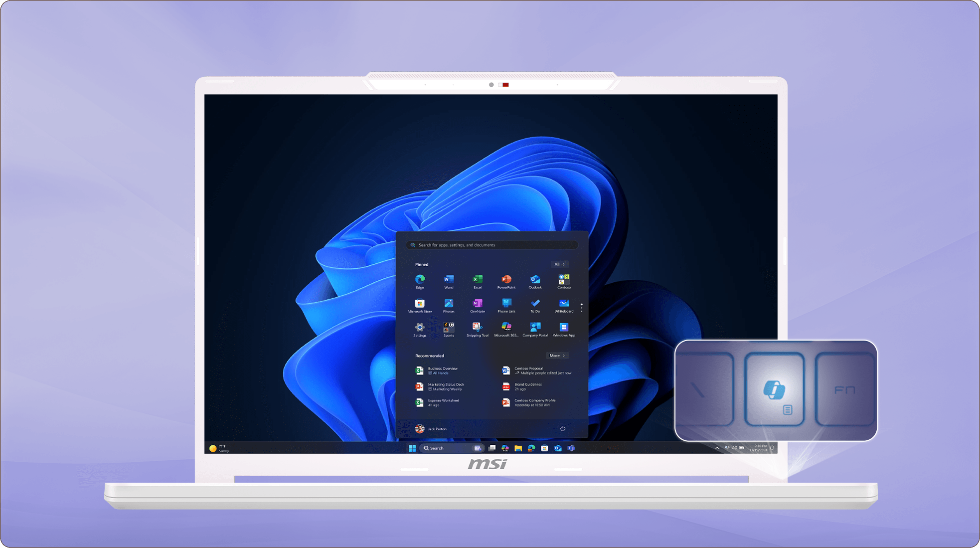This screenshot has height=548, width=980.
Task: Click the pinned apps page indicator dots
Action: pyautogui.click(x=581, y=308)
